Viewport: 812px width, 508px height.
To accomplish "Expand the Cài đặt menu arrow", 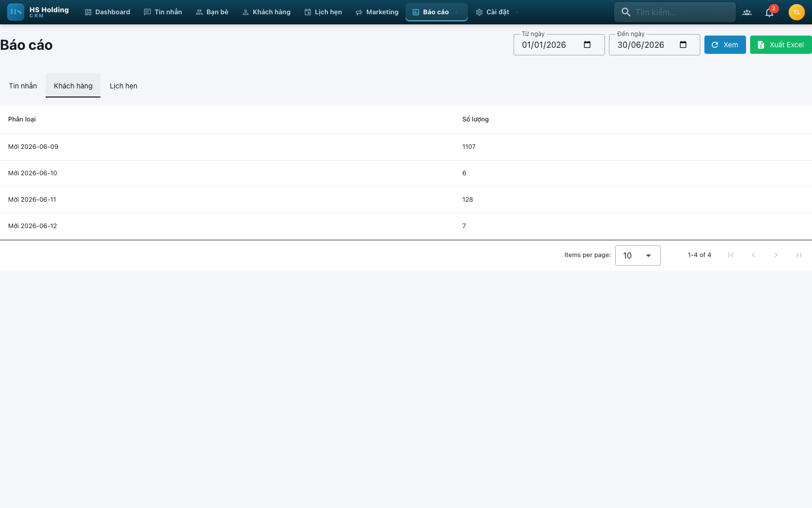I will click(517, 12).
